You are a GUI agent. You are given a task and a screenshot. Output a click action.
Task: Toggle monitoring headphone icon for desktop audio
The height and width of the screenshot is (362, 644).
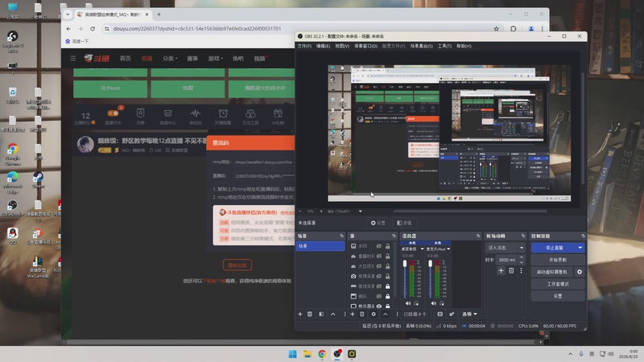(x=416, y=303)
